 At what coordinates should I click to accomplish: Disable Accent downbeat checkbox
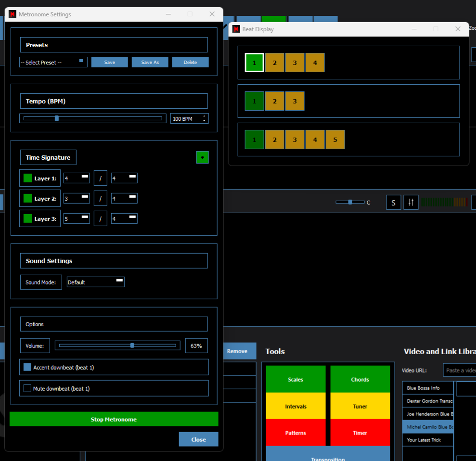(27, 367)
